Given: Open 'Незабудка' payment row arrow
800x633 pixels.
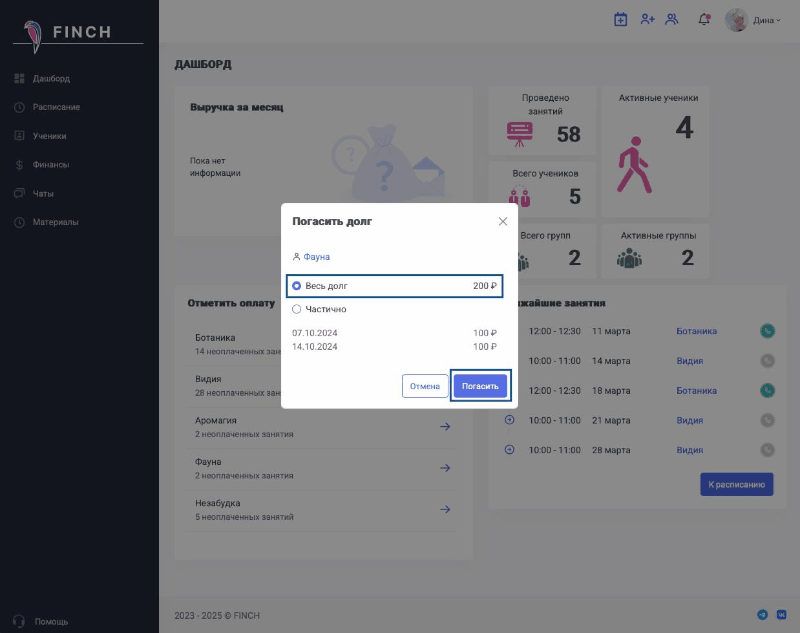Looking at the screenshot, I should [x=445, y=509].
